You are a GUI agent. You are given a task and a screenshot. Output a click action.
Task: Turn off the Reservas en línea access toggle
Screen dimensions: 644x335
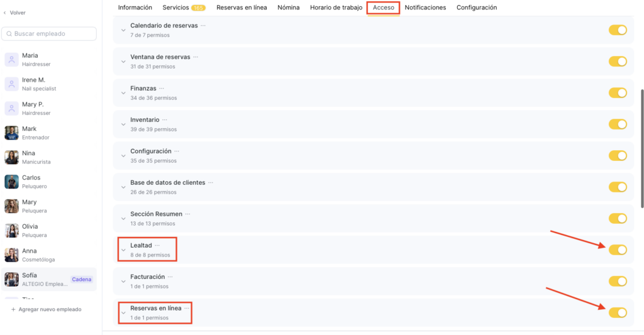pos(618,312)
